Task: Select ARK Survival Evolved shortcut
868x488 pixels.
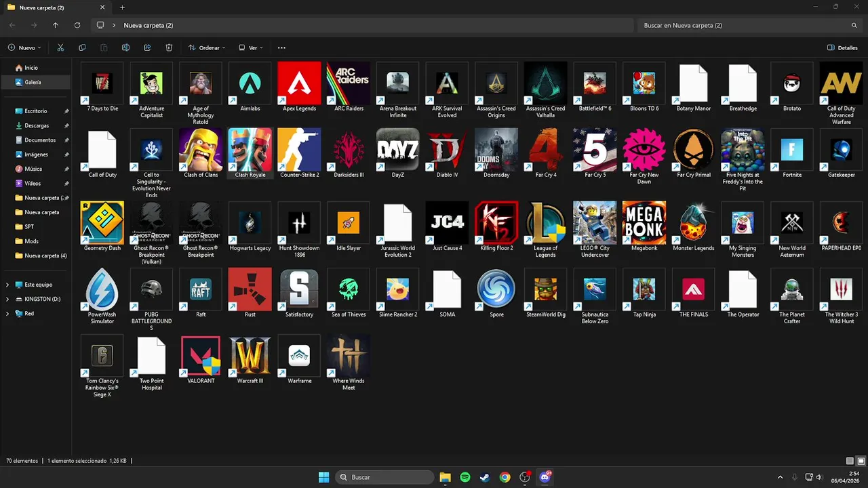Action: click(x=447, y=91)
